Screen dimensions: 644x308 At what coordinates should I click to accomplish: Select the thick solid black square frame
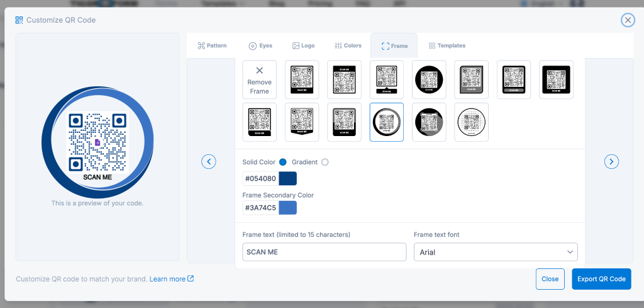coord(556,80)
